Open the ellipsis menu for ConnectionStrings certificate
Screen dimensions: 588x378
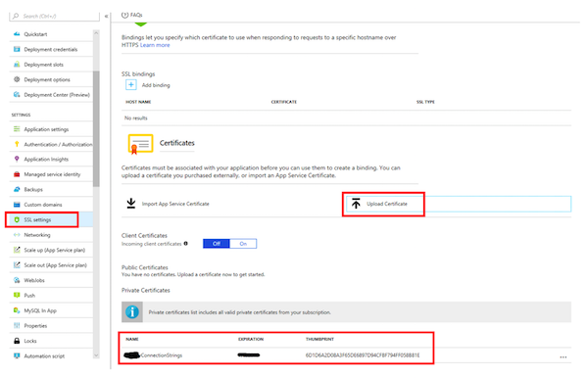563,356
